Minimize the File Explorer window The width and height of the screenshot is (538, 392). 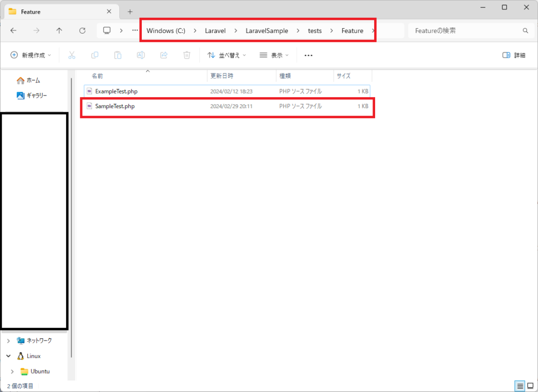483,7
